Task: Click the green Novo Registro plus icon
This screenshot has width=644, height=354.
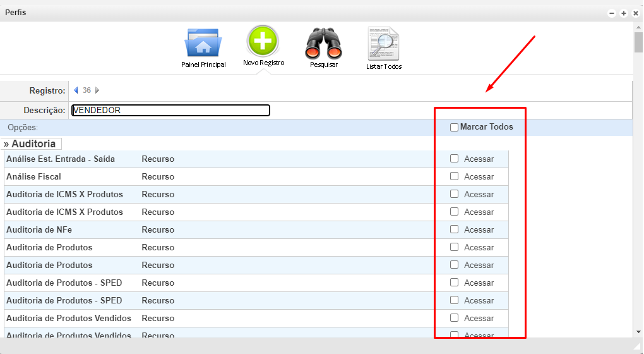Action: (263, 41)
